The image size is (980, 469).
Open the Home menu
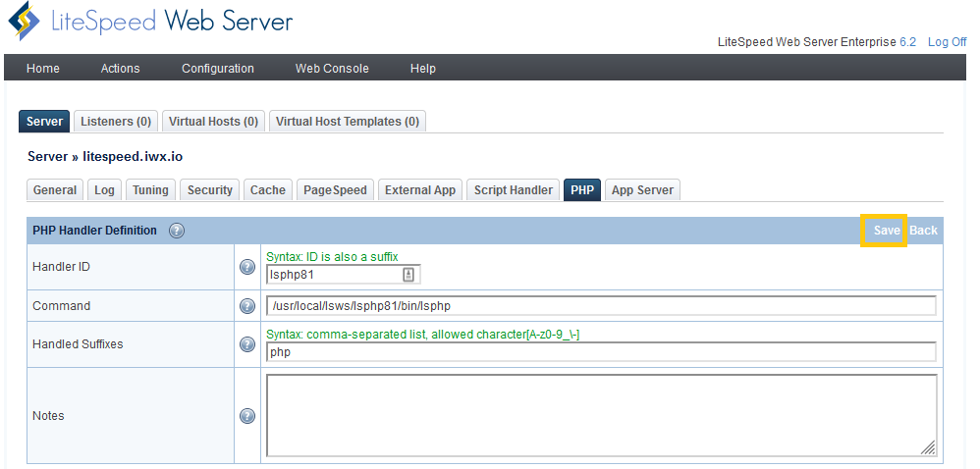tap(43, 68)
